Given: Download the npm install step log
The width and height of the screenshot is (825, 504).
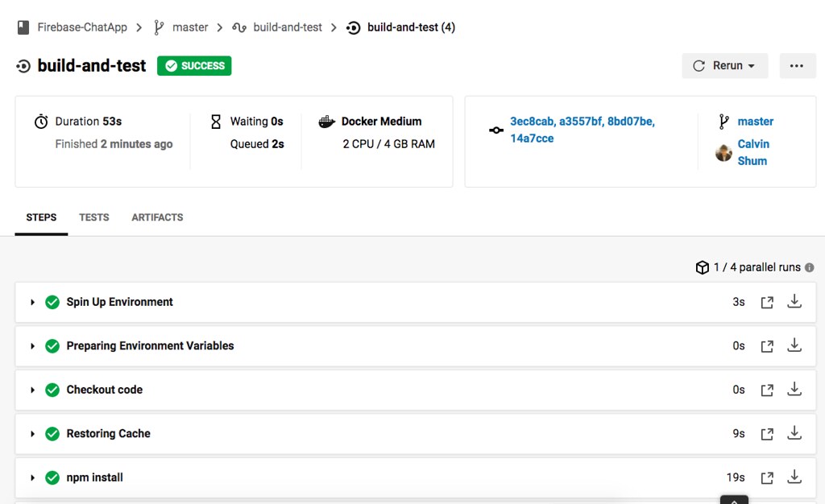Looking at the screenshot, I should [x=794, y=477].
